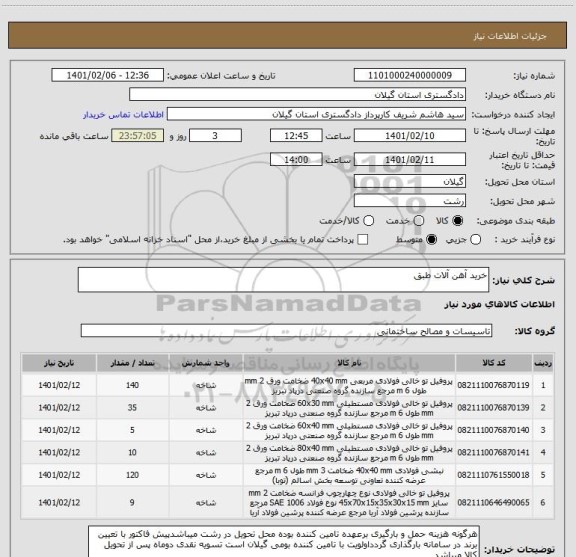Click product code 0821110761550018
576x557 pixels.
tap(493, 475)
